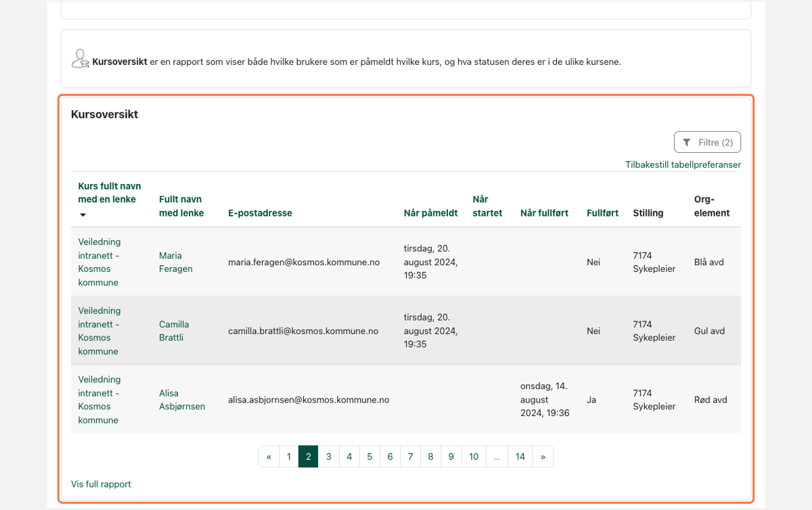Go to page 8 of results
Screen dimensions: 812x510
[430, 457]
